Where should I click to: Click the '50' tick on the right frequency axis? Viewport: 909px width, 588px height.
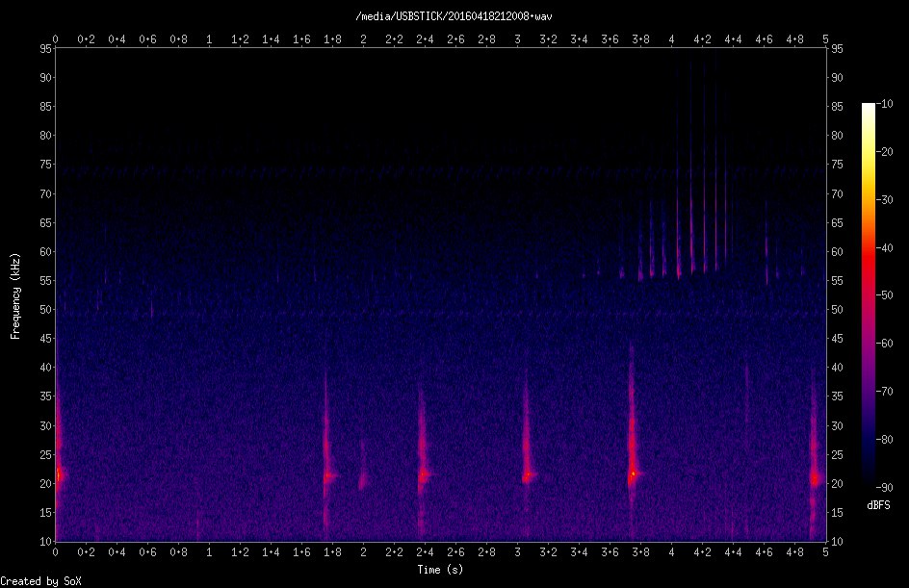837,310
